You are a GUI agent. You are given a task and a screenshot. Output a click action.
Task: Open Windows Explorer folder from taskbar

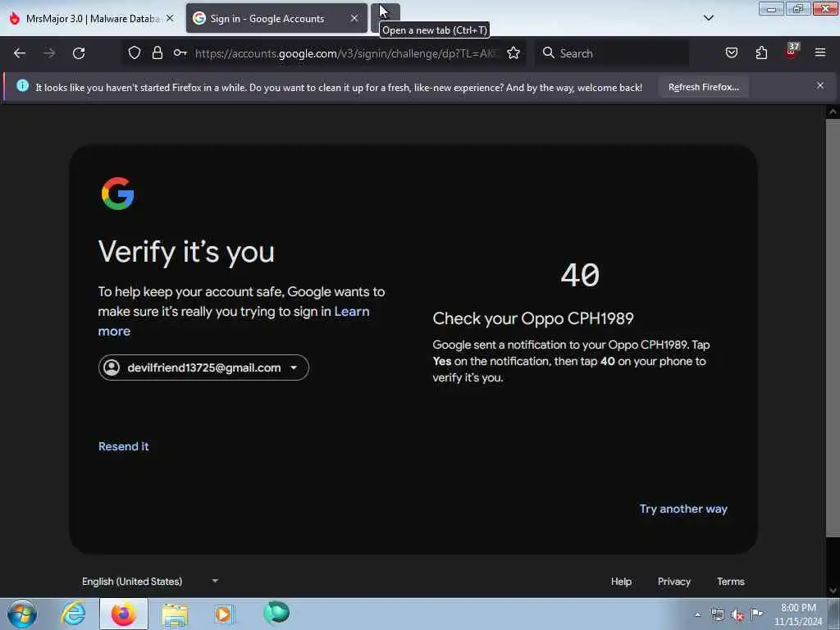coord(175,614)
